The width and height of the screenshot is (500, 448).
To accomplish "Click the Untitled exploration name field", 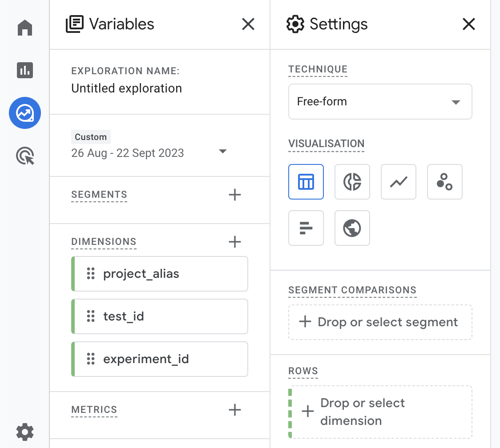I will (x=127, y=88).
